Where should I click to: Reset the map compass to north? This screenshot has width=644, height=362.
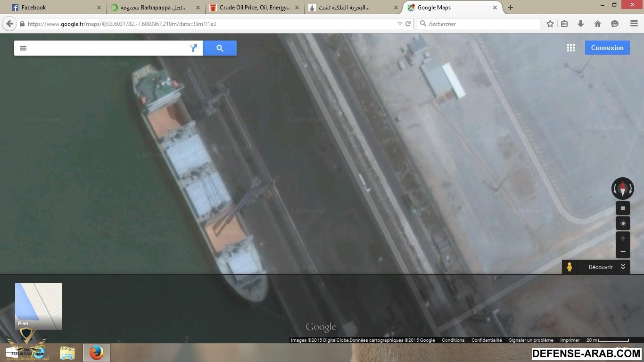point(623,189)
